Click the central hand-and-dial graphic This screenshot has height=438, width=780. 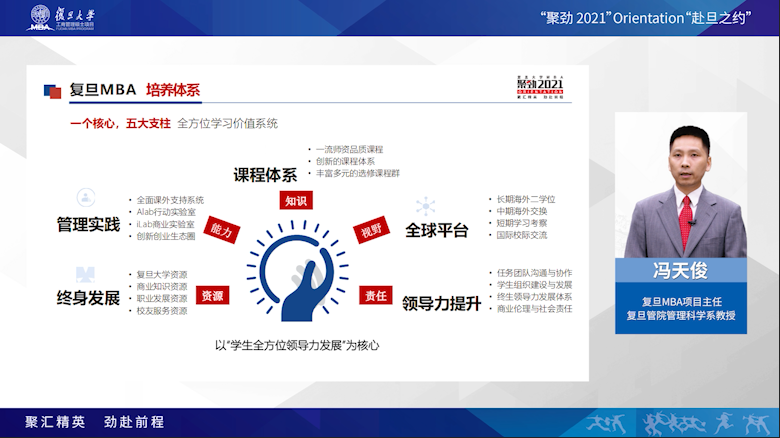coord(297,271)
